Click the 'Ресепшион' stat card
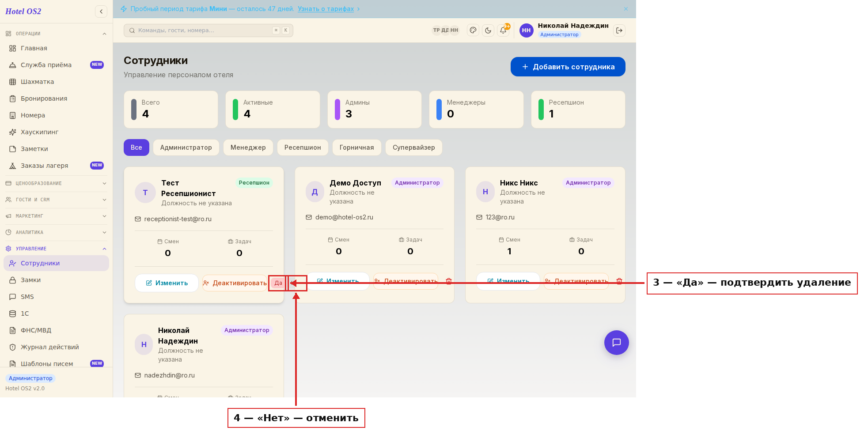This screenshot has width=868, height=438. click(578, 109)
